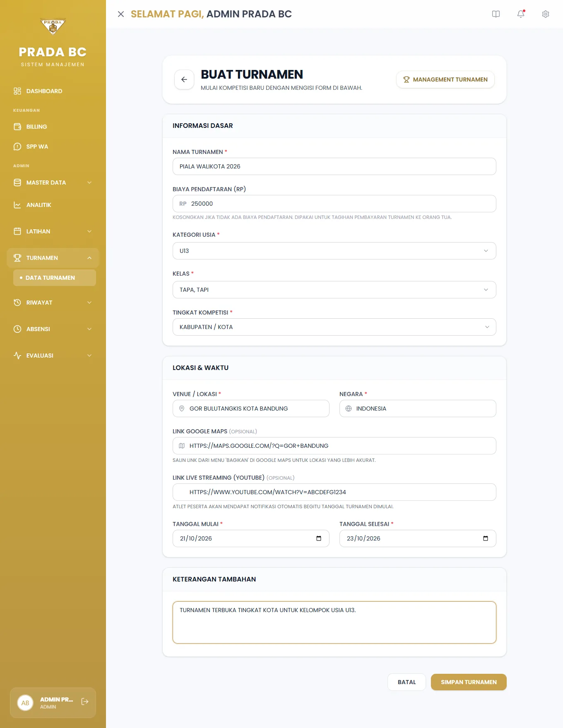The height and width of the screenshot is (728, 563).
Task: Open the notification bell
Action: [x=521, y=14]
